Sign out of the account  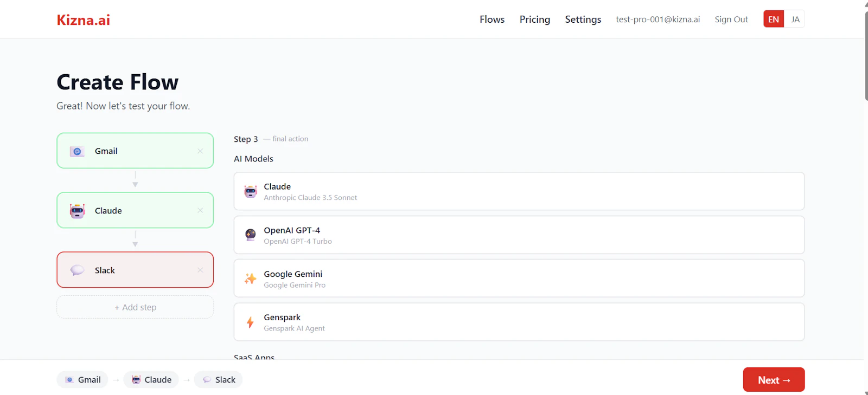click(731, 20)
